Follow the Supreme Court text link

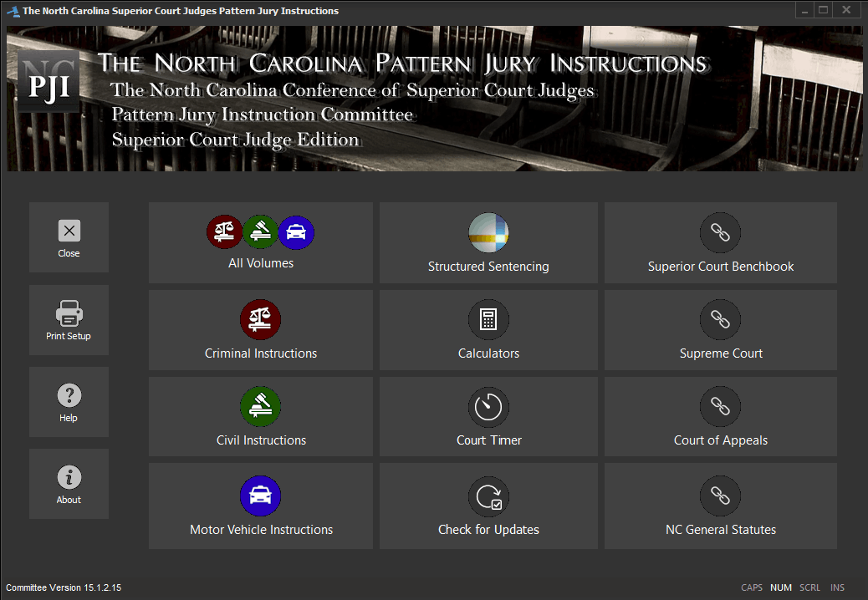721,353
